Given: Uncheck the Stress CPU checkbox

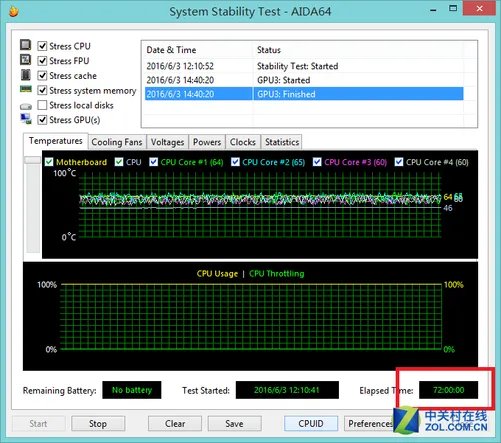Looking at the screenshot, I should (42, 46).
